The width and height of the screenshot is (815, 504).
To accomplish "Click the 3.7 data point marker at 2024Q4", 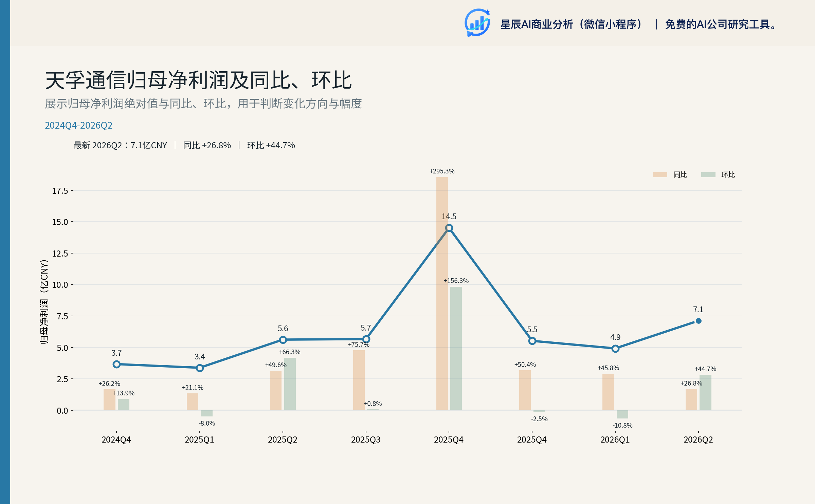I will 116,364.
